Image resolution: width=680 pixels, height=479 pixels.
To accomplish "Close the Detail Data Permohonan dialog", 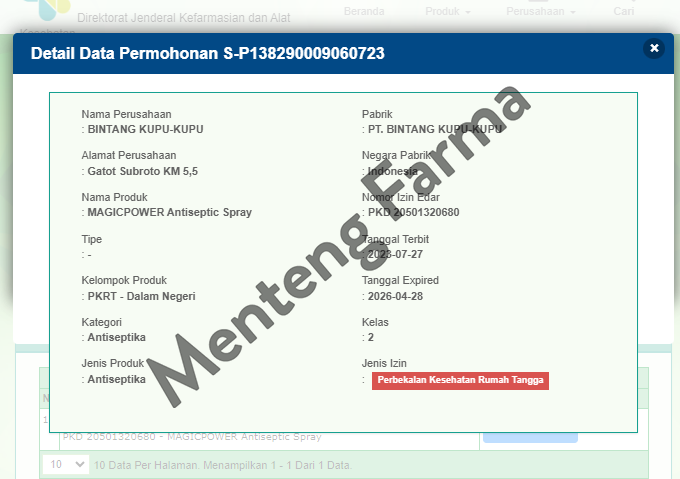I will tap(654, 48).
